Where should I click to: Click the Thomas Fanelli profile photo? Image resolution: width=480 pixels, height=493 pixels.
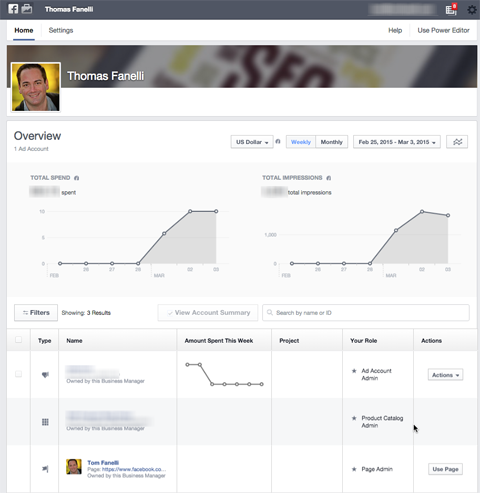pyautogui.click(x=36, y=87)
